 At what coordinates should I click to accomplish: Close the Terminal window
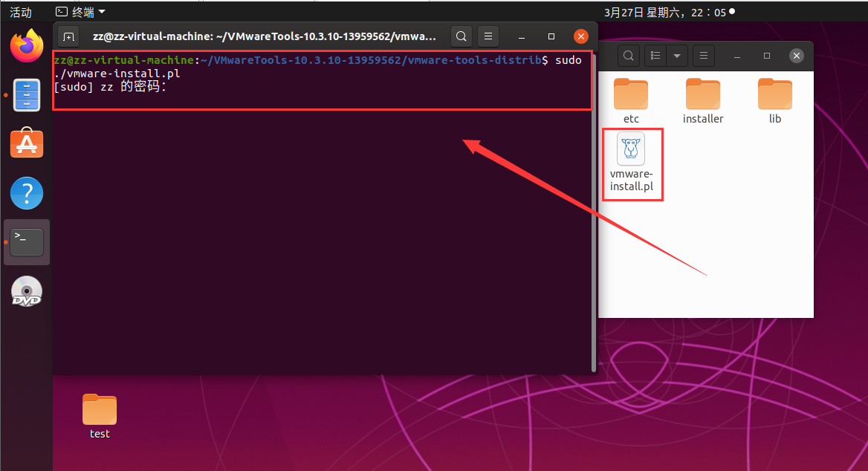tap(580, 36)
